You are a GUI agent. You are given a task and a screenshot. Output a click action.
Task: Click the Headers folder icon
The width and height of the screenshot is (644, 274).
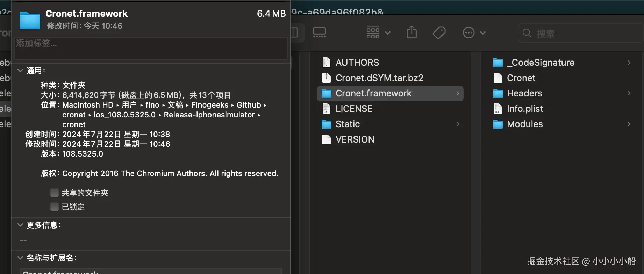[x=498, y=93]
